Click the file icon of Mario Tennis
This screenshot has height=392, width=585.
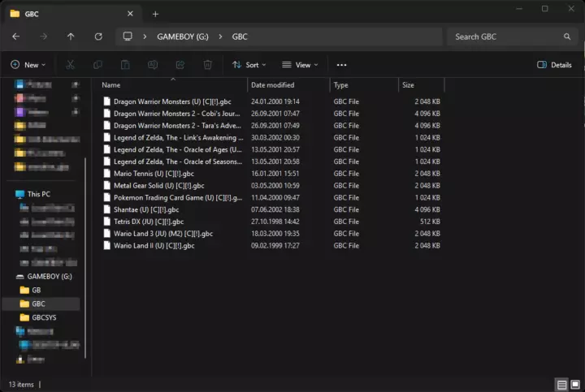(107, 173)
